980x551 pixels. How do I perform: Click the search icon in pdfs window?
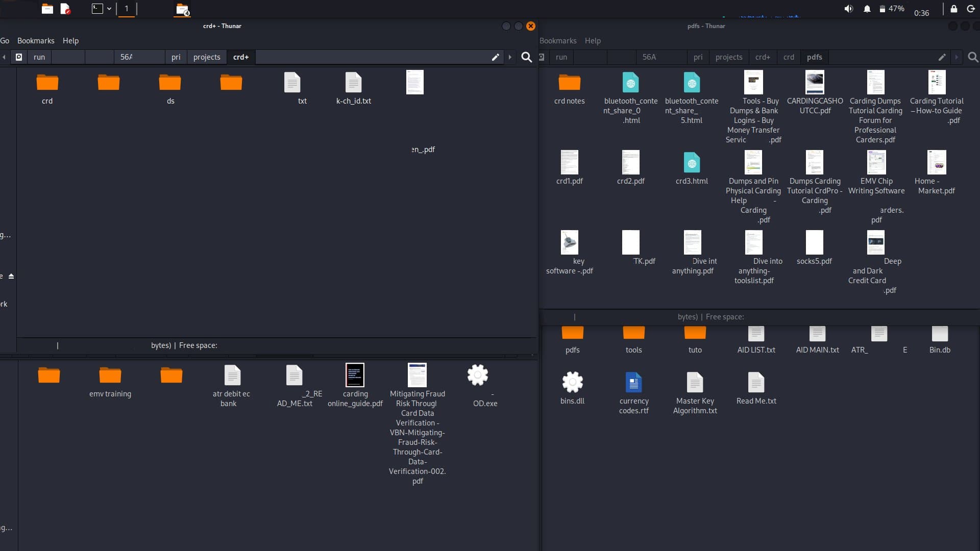coord(973,57)
